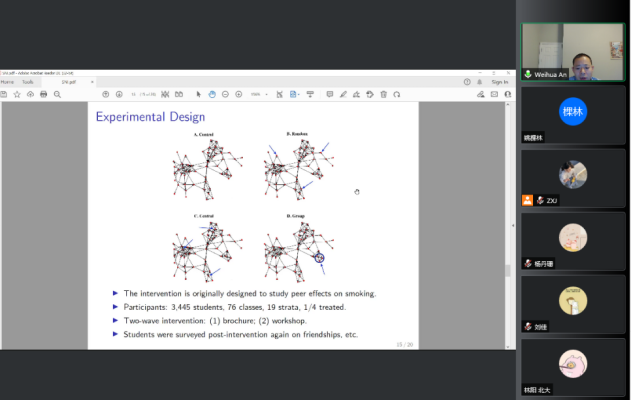
Task: Select the Hand pan tool
Action: 212,94
